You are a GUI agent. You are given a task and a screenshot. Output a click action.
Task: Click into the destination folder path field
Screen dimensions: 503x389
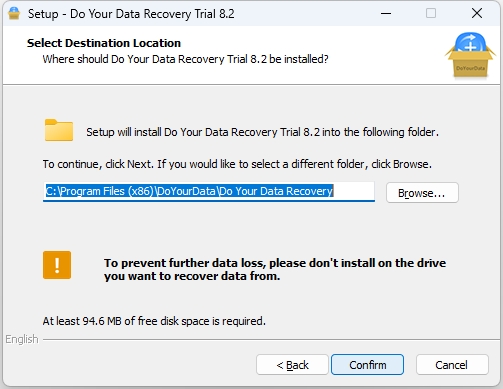click(x=209, y=191)
